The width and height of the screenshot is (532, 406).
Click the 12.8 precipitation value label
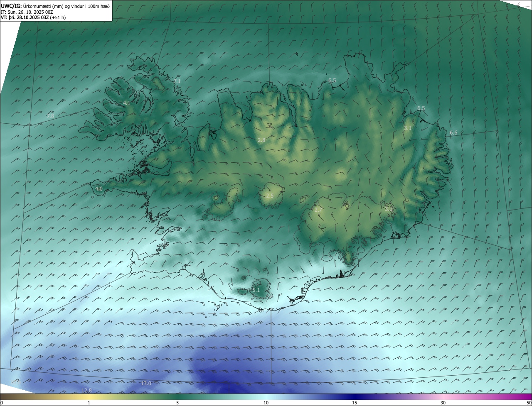(86, 390)
